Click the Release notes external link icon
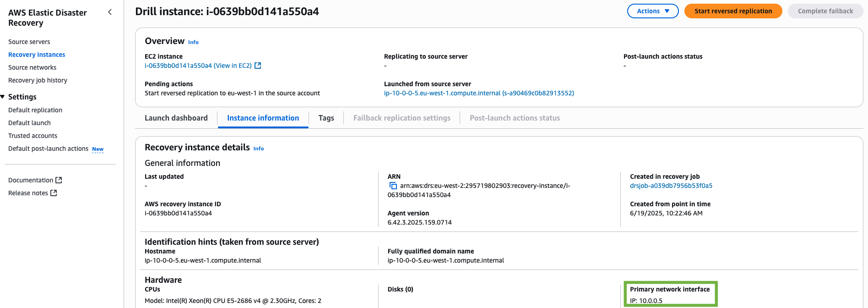Image resolution: width=868 pixels, height=308 pixels. click(x=54, y=193)
